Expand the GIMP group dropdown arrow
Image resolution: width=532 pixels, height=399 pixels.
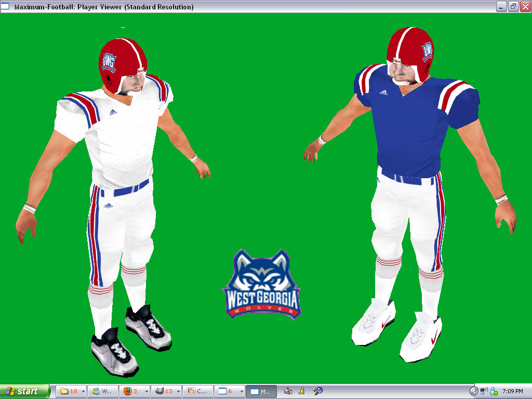[178, 391]
